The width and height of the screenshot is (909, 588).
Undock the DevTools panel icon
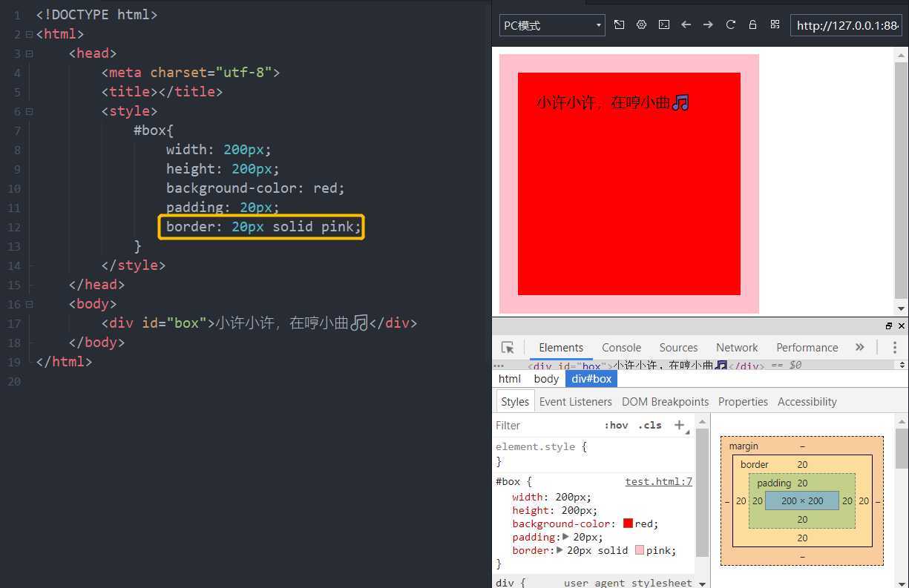tap(889, 326)
